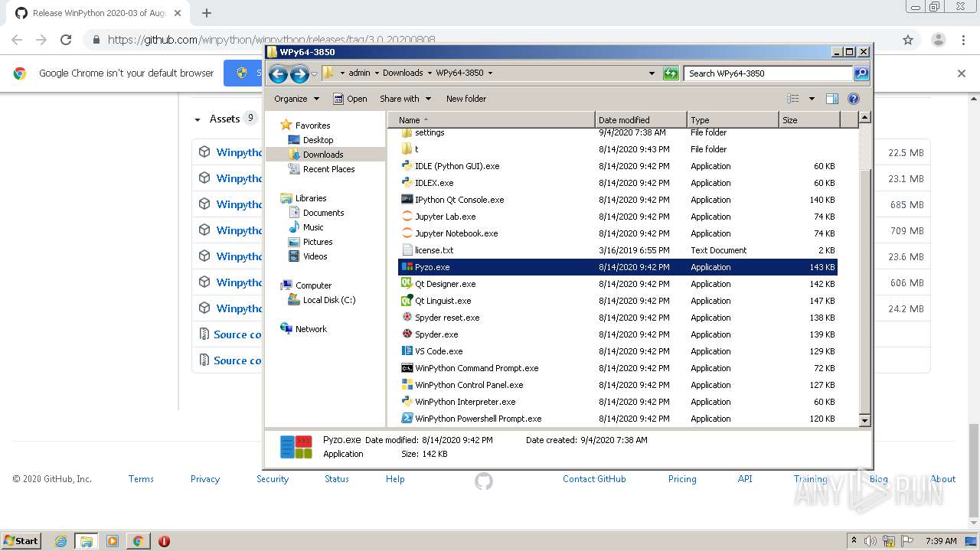Open Chrome from taskbar
This screenshot has height=551, width=980.
(x=138, y=541)
